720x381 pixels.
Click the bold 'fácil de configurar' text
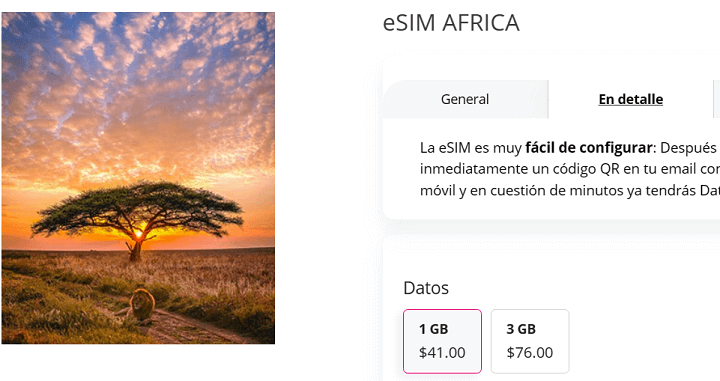click(x=589, y=148)
